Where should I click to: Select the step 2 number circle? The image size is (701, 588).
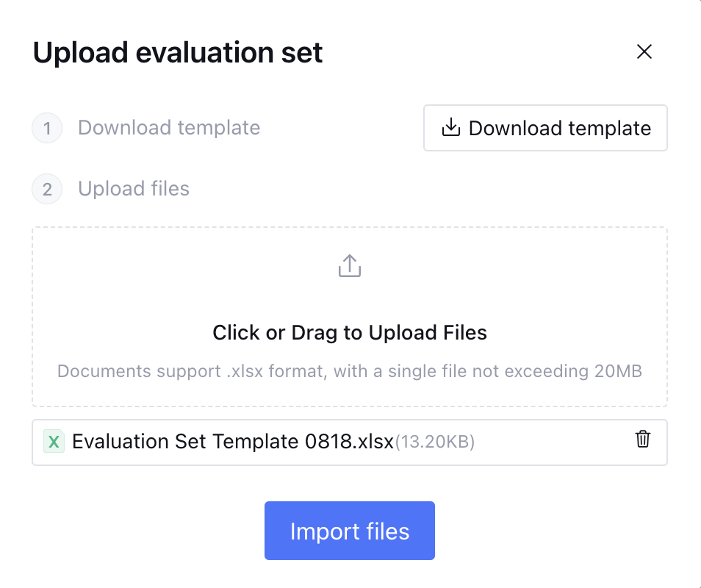(x=47, y=190)
